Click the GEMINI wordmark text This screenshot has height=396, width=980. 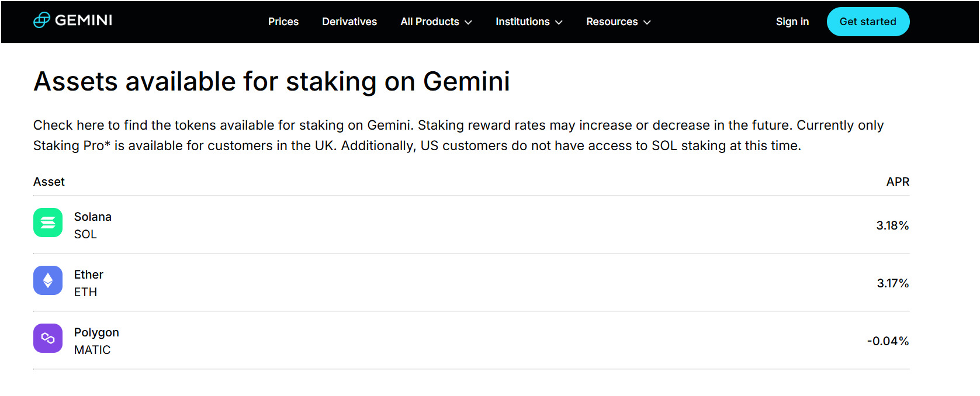pos(84,20)
